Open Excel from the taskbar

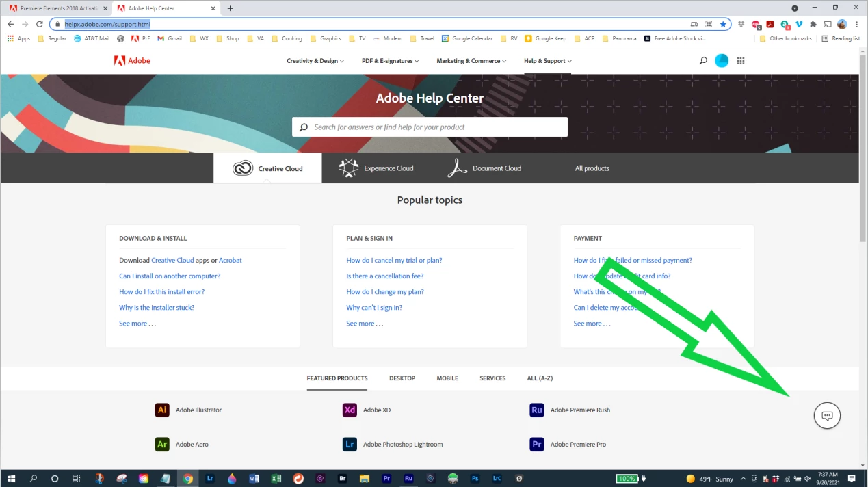click(276, 479)
